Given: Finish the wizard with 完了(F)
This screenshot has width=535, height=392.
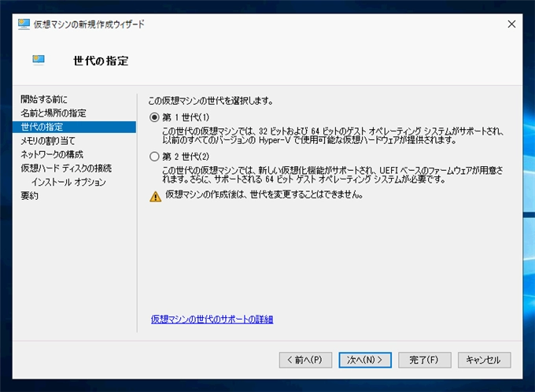Looking at the screenshot, I should click(424, 360).
